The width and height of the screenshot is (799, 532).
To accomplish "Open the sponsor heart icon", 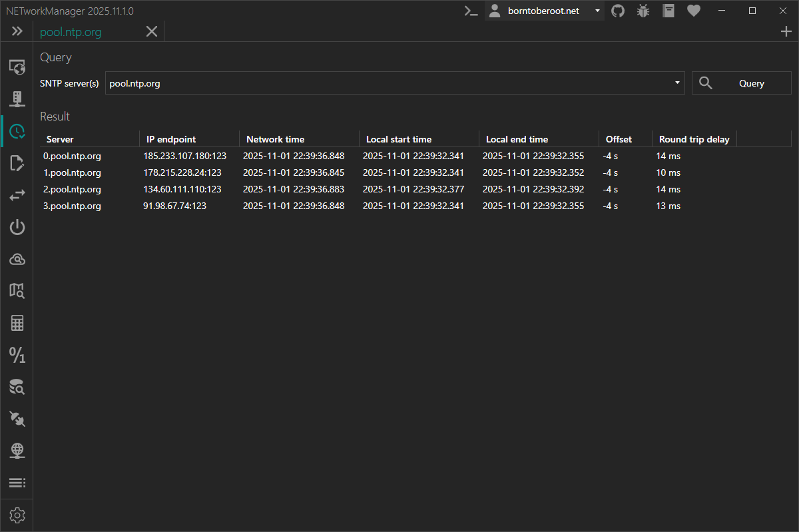I will click(x=693, y=11).
